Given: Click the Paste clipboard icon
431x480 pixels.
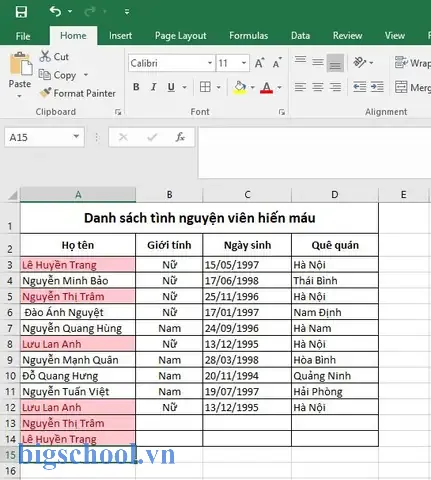Looking at the screenshot, I should point(21,63).
